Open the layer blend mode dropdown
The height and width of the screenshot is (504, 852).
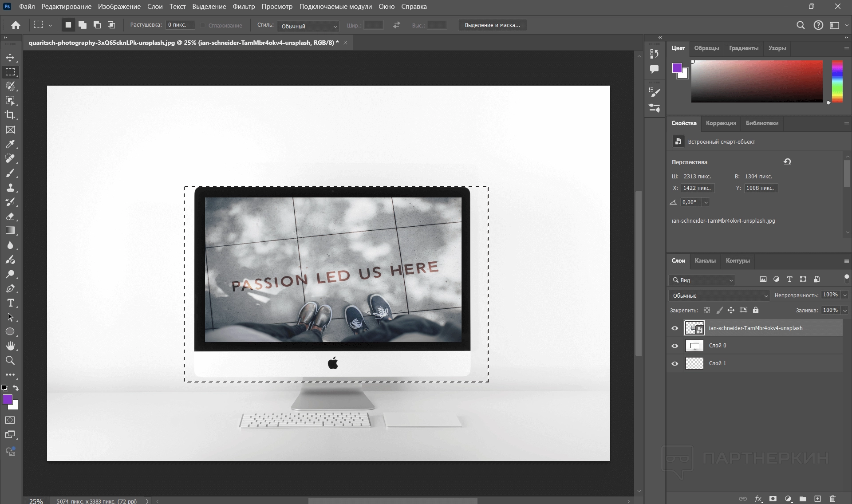(x=719, y=295)
